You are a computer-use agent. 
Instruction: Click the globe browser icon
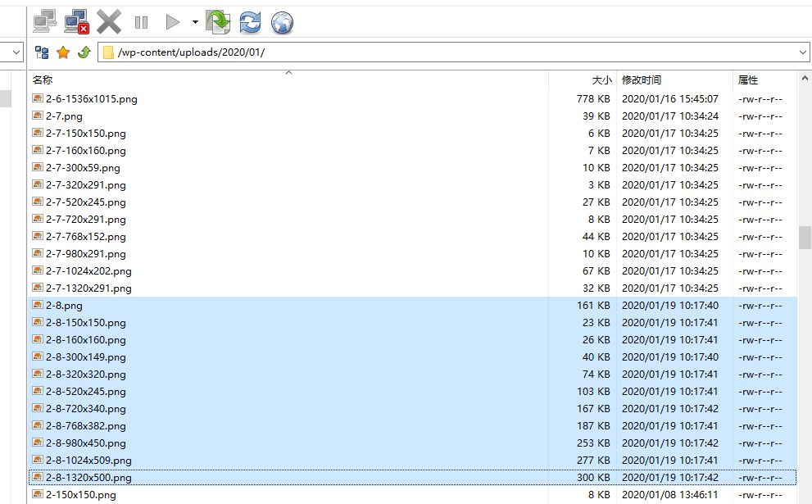282,22
